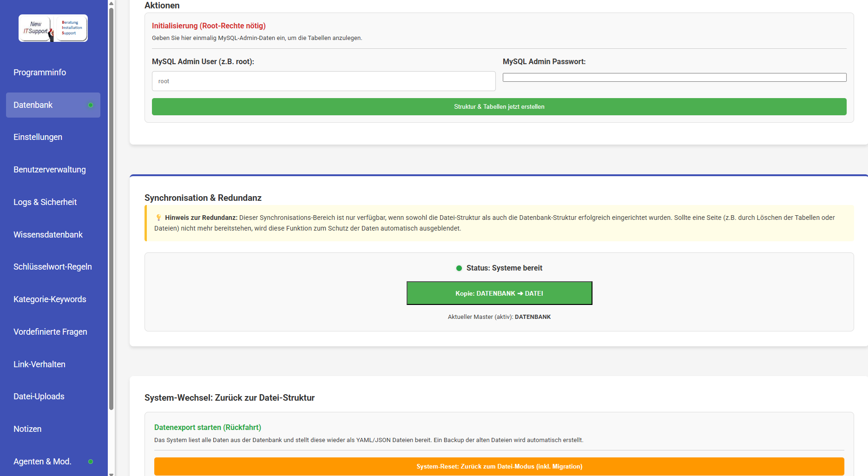This screenshot has height=476, width=868.
Task: Click into MySQL Admin Passwort field
Action: pos(674,78)
